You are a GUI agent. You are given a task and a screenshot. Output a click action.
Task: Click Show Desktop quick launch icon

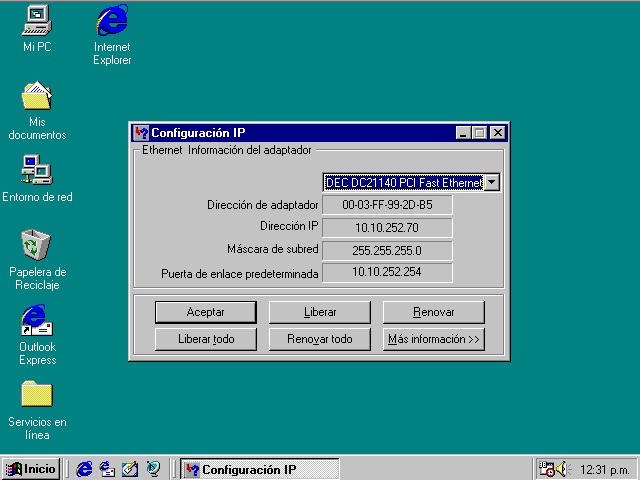(x=130, y=469)
